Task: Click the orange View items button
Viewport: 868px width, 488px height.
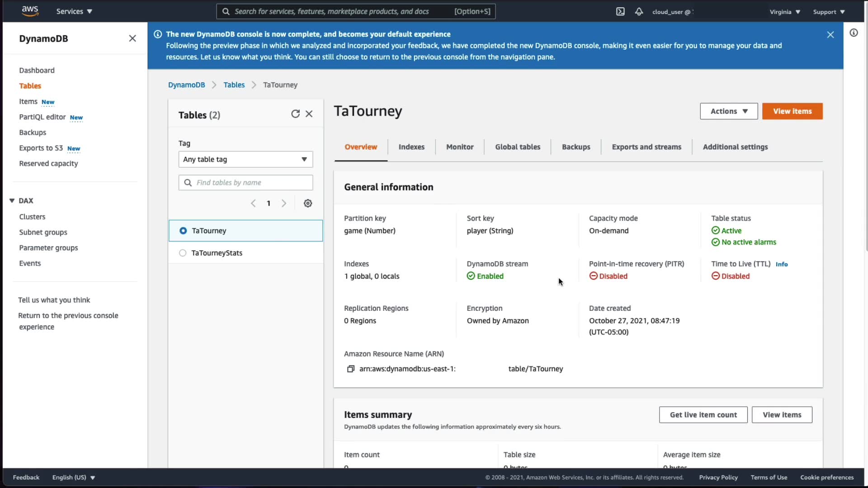Action: (792, 111)
